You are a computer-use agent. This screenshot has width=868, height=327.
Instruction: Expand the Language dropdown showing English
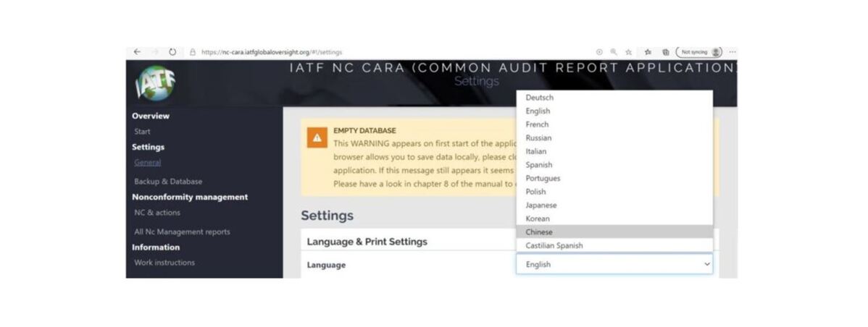(x=614, y=265)
